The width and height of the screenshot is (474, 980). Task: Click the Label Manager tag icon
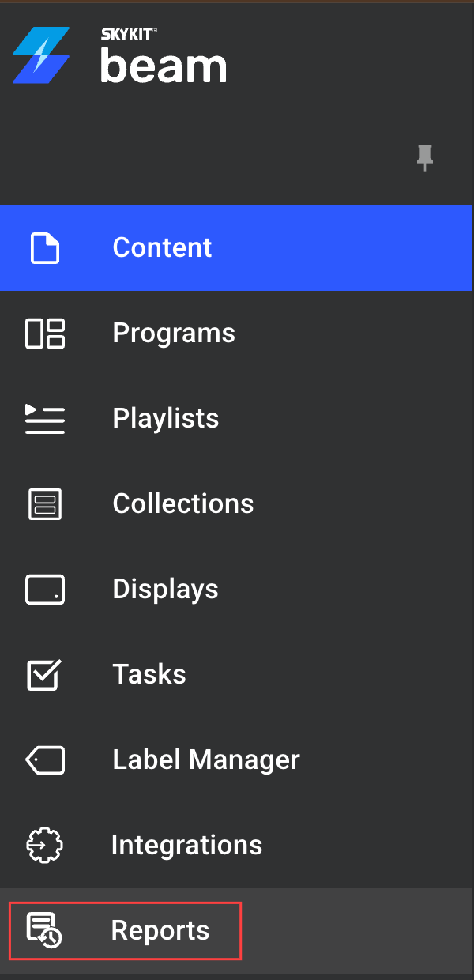[x=45, y=760]
